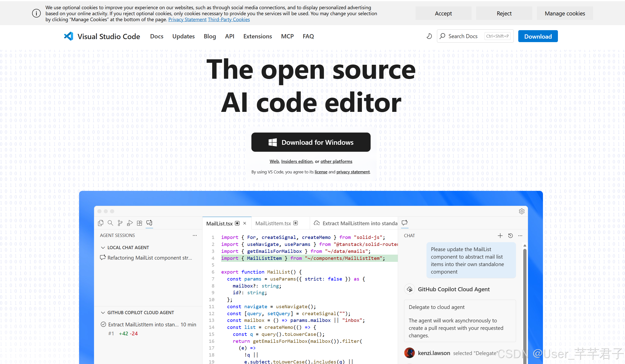The image size is (625, 364).
Task: Open the MCP navigation item
Action: [x=287, y=36]
